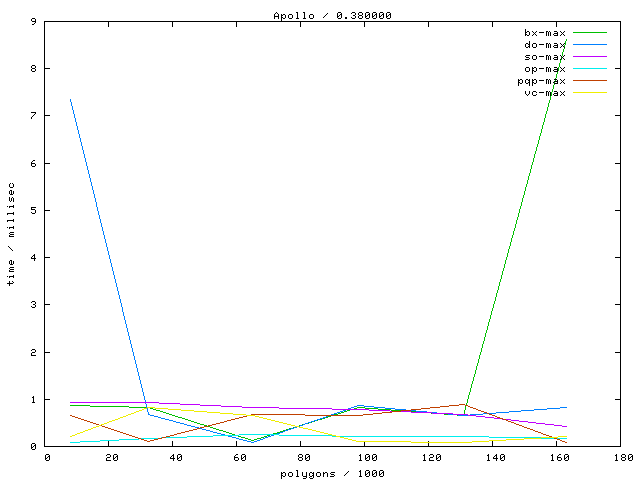Click cyan line sample beside op-max

coord(589,69)
